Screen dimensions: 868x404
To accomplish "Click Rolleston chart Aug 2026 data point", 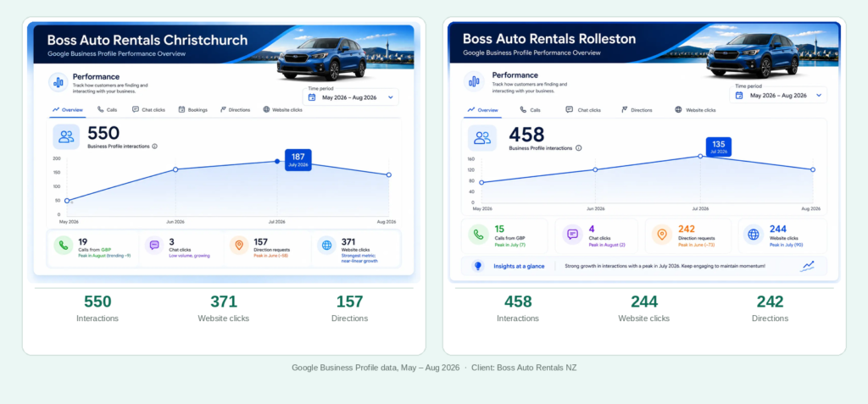I will coord(813,170).
